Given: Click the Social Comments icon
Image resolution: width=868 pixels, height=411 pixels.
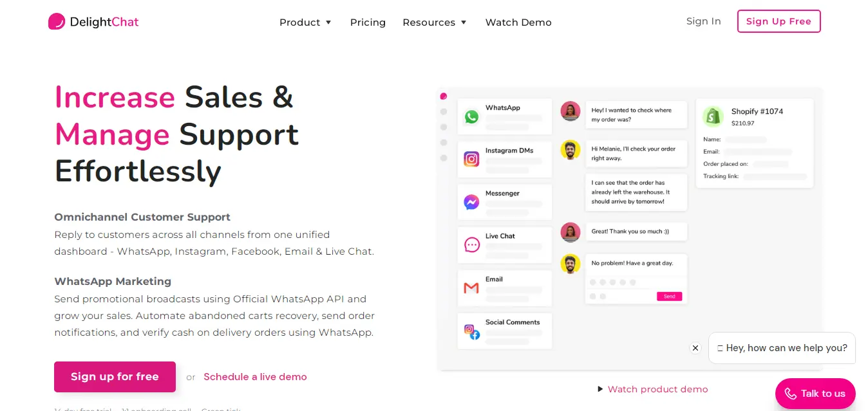Looking at the screenshot, I should point(472,331).
